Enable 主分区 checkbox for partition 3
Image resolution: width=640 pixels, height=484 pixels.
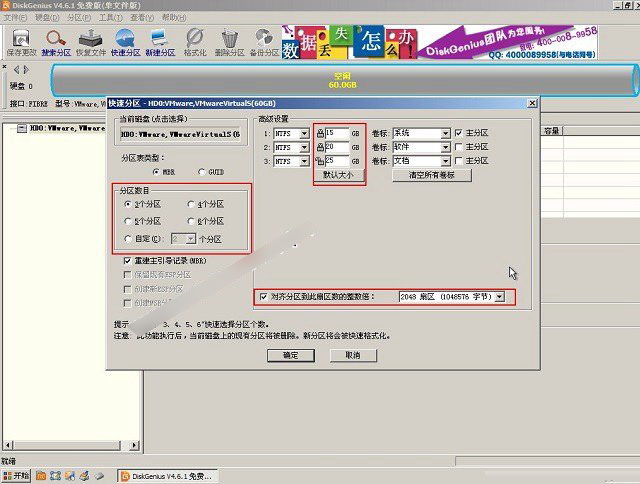pos(459,161)
